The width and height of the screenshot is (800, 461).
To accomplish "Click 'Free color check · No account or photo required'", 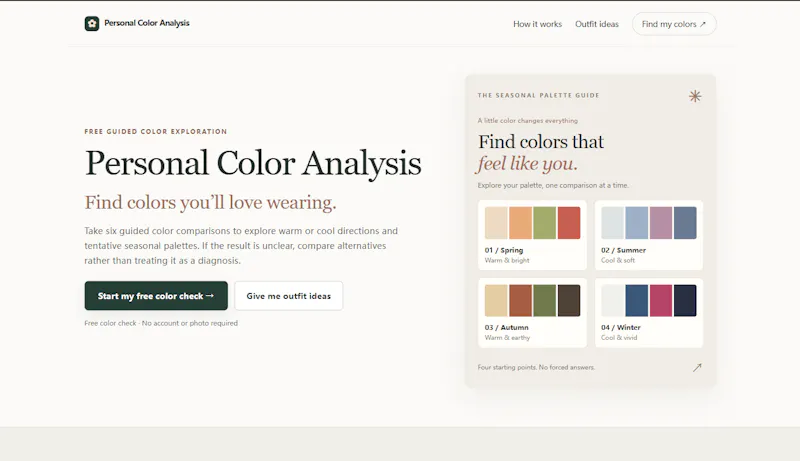I will pyautogui.click(x=161, y=323).
